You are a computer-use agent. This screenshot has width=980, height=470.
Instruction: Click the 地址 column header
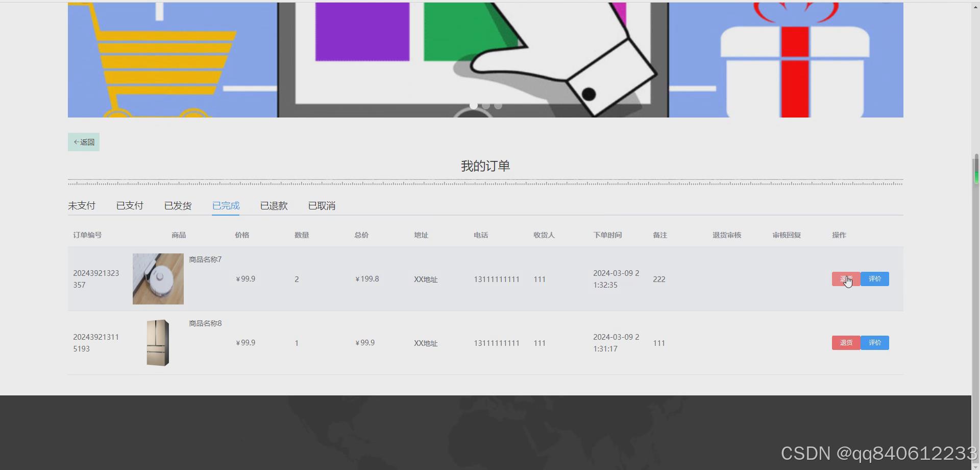(x=421, y=235)
